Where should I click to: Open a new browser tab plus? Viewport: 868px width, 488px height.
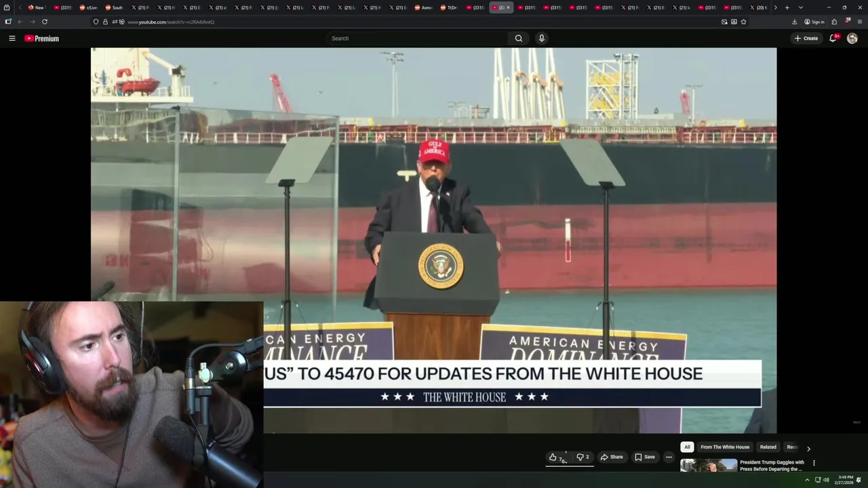pyautogui.click(x=787, y=7)
